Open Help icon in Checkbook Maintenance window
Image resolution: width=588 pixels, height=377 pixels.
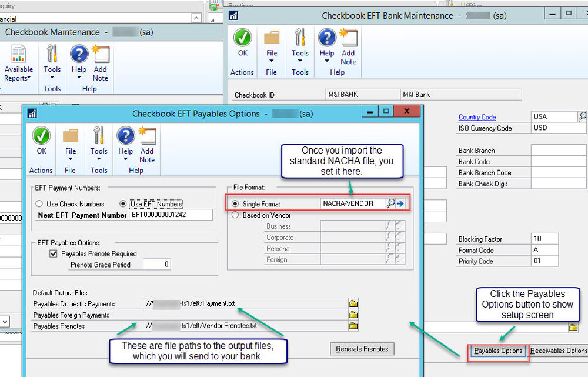[79, 54]
